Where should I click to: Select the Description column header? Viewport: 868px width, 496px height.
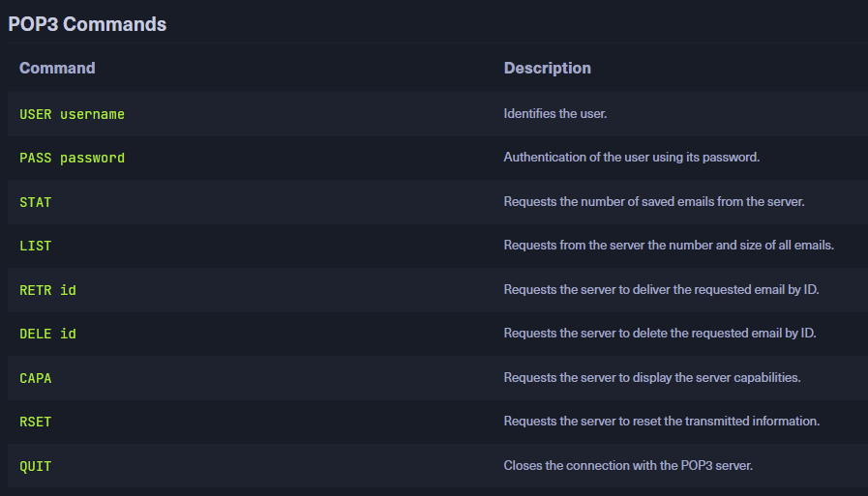coord(547,68)
